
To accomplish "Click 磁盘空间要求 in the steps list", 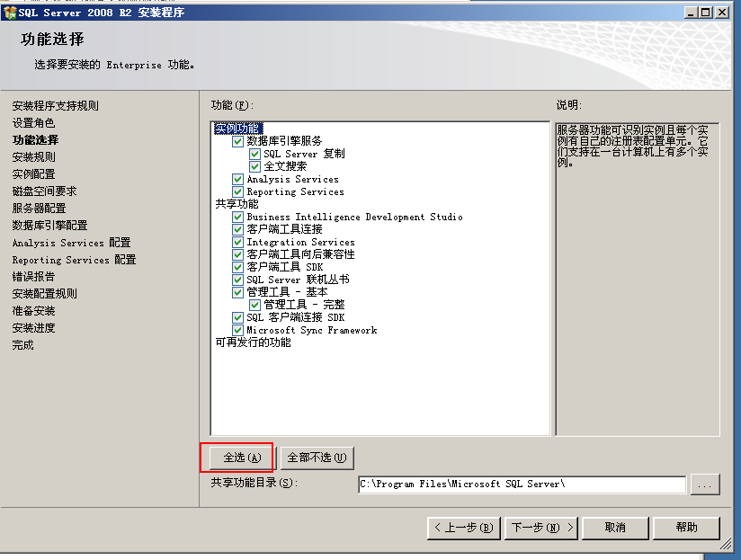I will pos(44,191).
